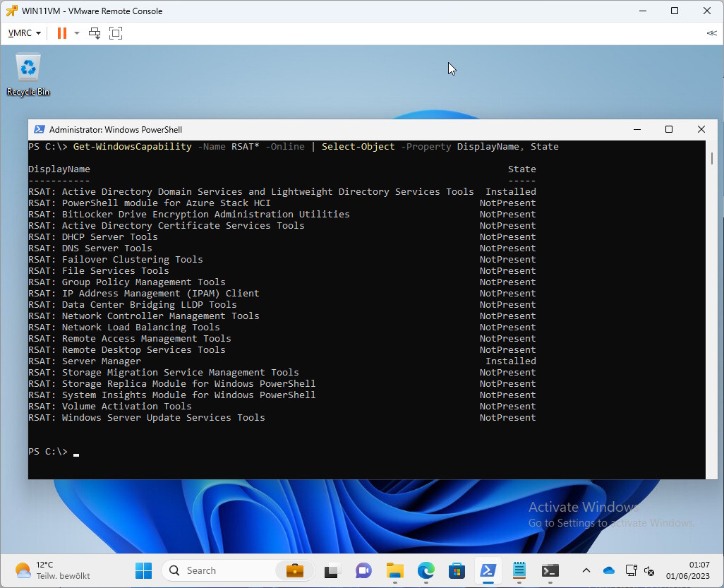Open Notepad from the taskbar

coord(519,571)
